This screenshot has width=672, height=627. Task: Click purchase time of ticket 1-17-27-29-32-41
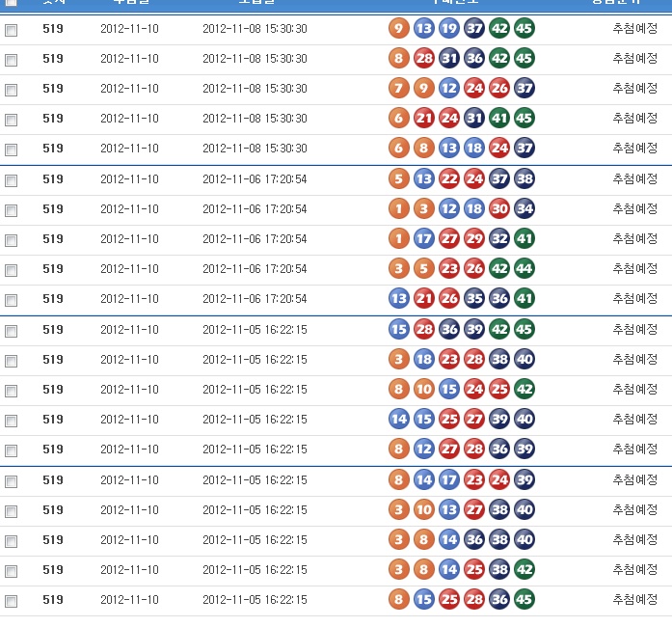255,238
